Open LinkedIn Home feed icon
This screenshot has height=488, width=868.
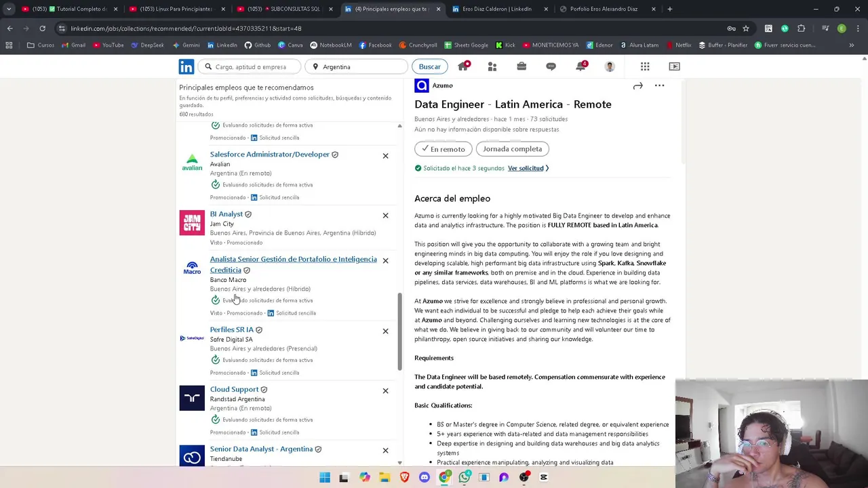coord(464,66)
